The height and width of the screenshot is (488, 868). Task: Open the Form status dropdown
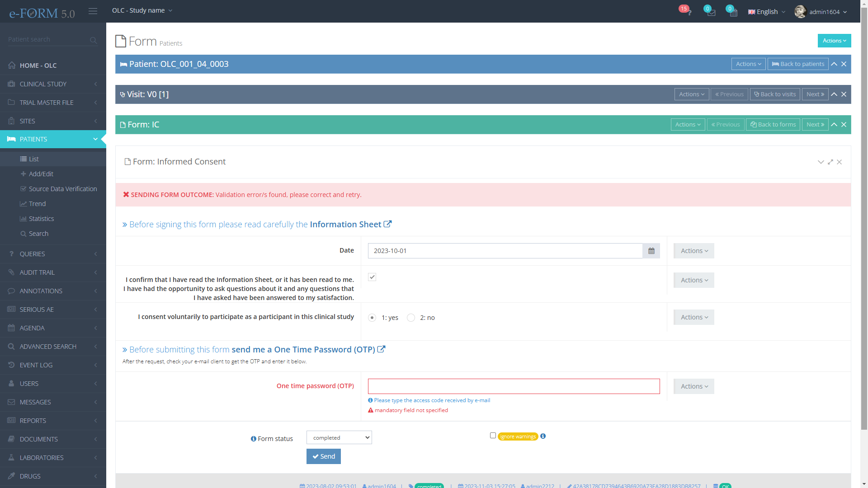click(339, 437)
